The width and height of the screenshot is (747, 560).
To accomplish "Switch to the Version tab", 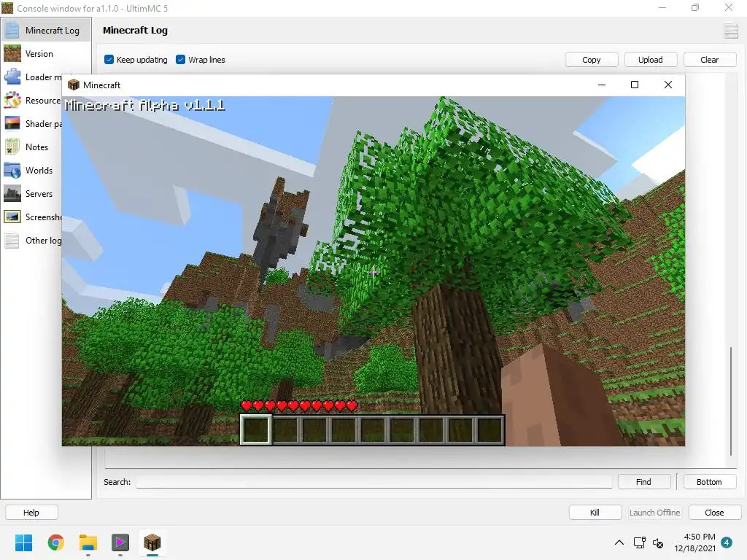I will click(46, 53).
